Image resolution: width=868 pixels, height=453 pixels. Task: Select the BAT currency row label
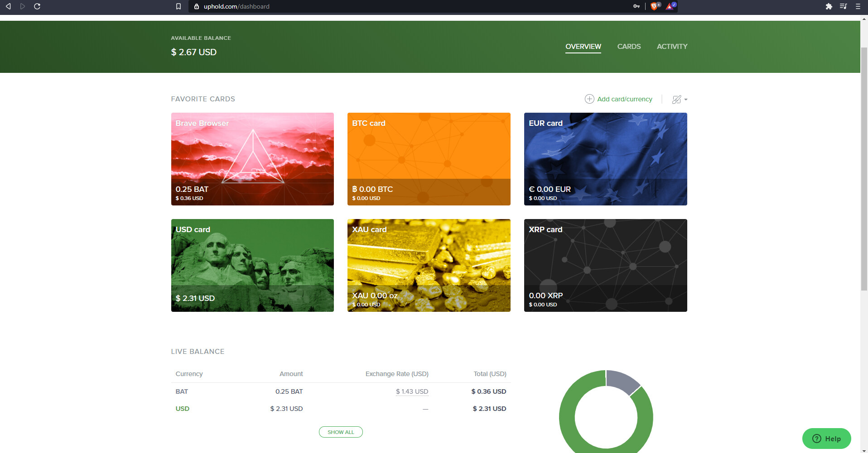pyautogui.click(x=182, y=391)
